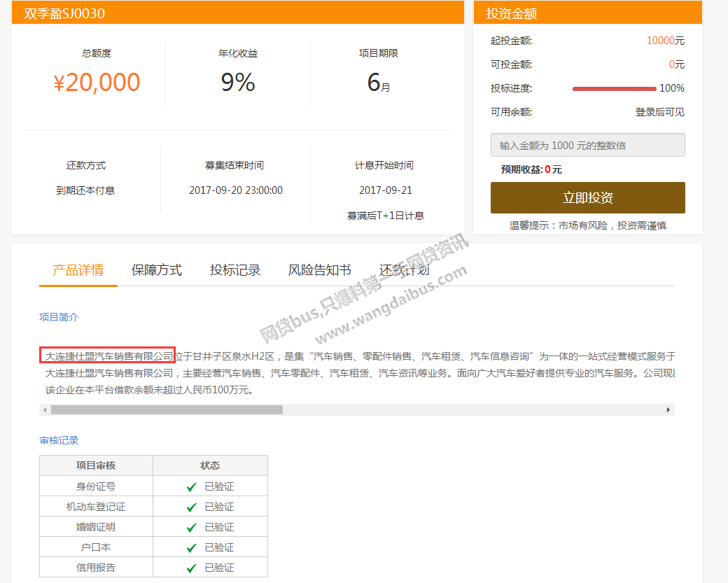Click the 9% annual yield value
This screenshot has width=728, height=583.
[x=238, y=82]
